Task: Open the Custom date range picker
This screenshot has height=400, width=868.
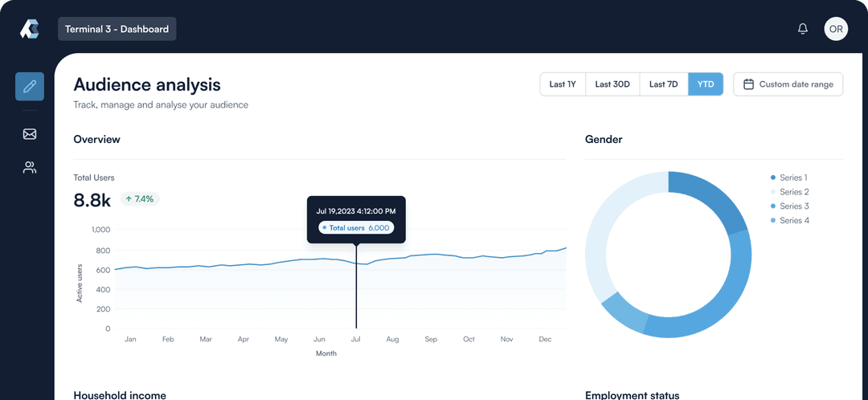Action: pos(788,84)
